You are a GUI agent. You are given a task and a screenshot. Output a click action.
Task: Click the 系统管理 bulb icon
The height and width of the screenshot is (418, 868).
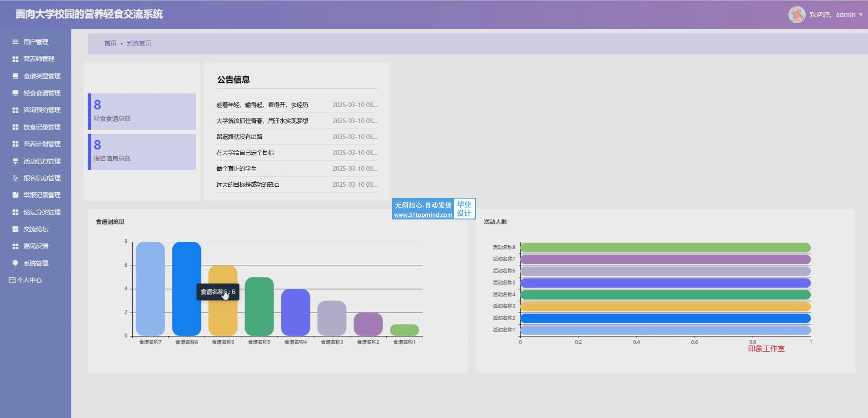coord(15,263)
